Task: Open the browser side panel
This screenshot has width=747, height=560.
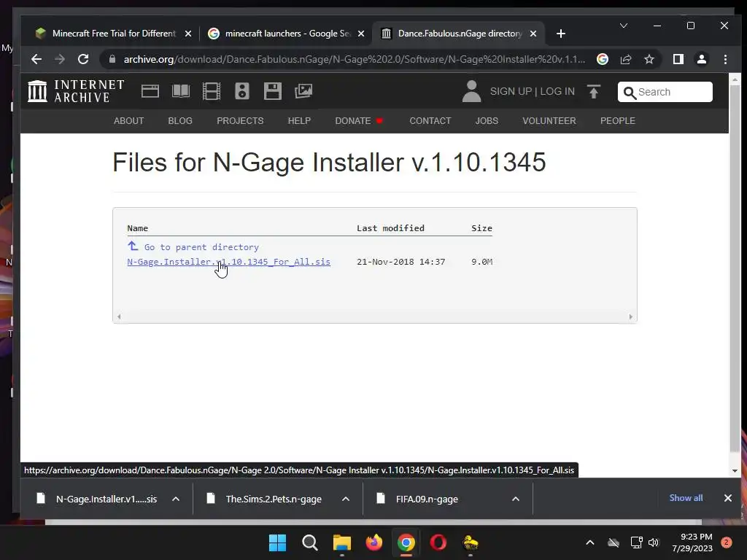Action: pyautogui.click(x=678, y=59)
